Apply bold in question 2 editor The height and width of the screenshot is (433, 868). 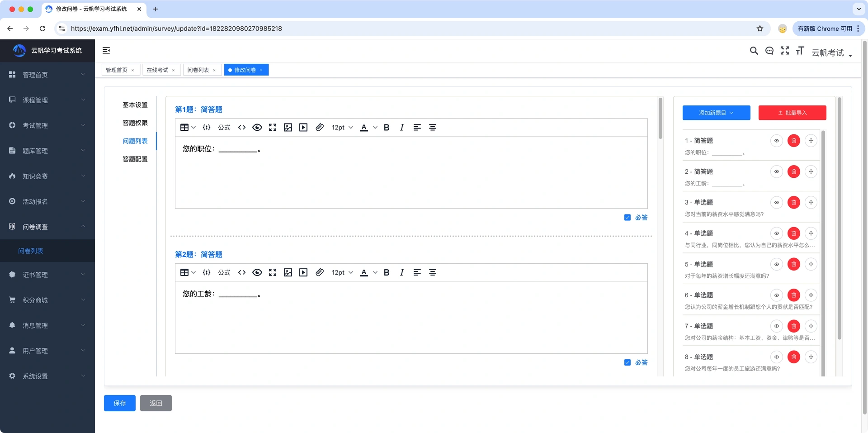pos(387,272)
